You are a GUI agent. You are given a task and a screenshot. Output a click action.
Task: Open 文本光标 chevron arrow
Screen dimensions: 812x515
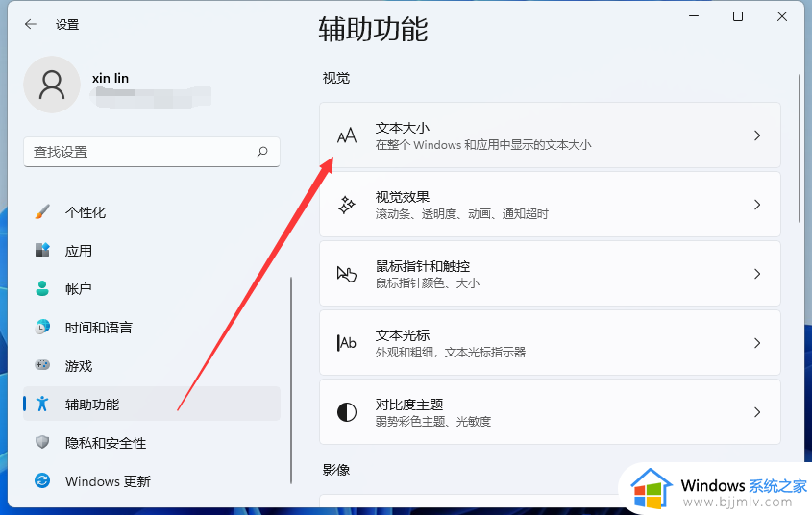tap(757, 343)
